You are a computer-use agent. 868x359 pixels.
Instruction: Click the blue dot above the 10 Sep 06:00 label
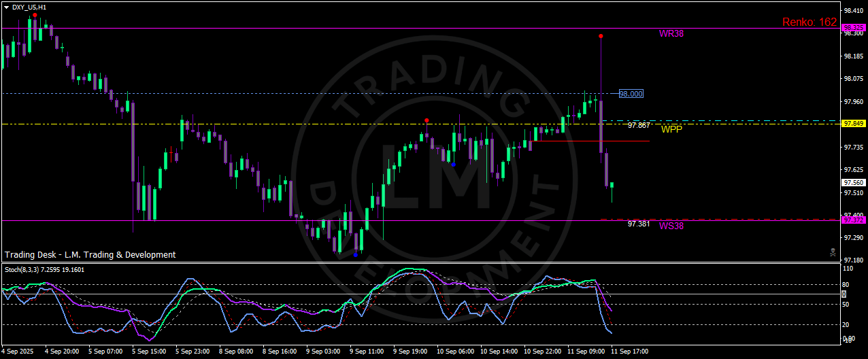pos(453,165)
